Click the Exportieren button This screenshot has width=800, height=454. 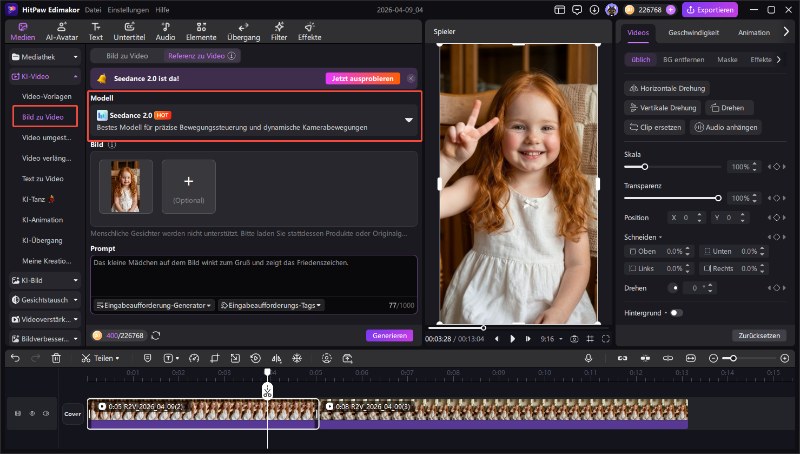click(x=709, y=9)
